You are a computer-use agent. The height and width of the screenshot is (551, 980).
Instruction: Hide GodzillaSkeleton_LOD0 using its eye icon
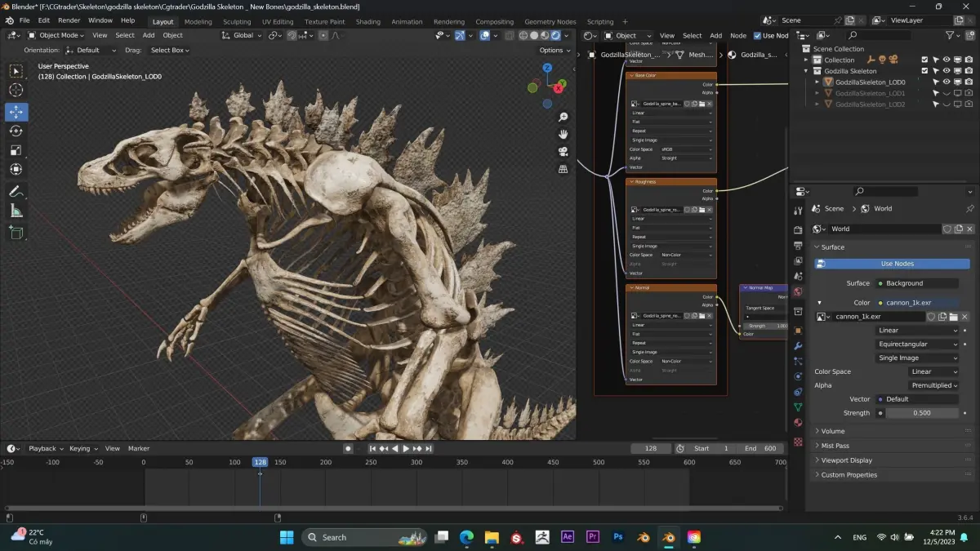click(x=947, y=82)
